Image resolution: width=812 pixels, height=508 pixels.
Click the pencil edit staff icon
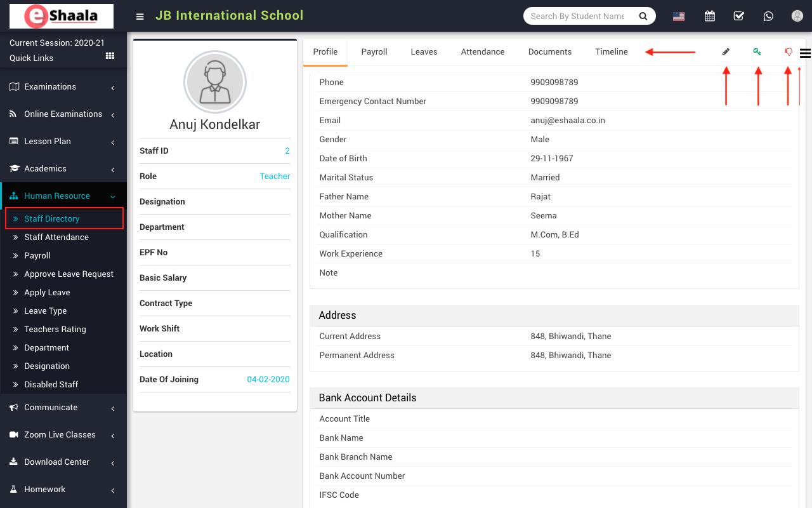(x=726, y=52)
